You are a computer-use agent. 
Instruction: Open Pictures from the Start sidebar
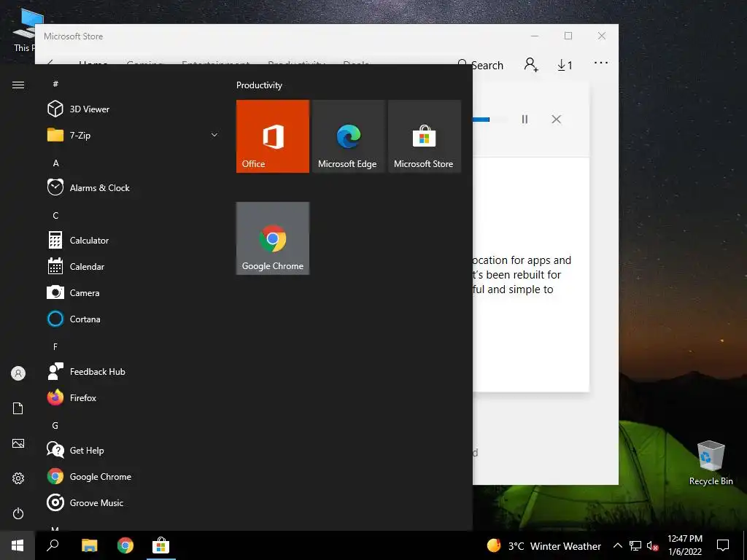click(x=18, y=443)
